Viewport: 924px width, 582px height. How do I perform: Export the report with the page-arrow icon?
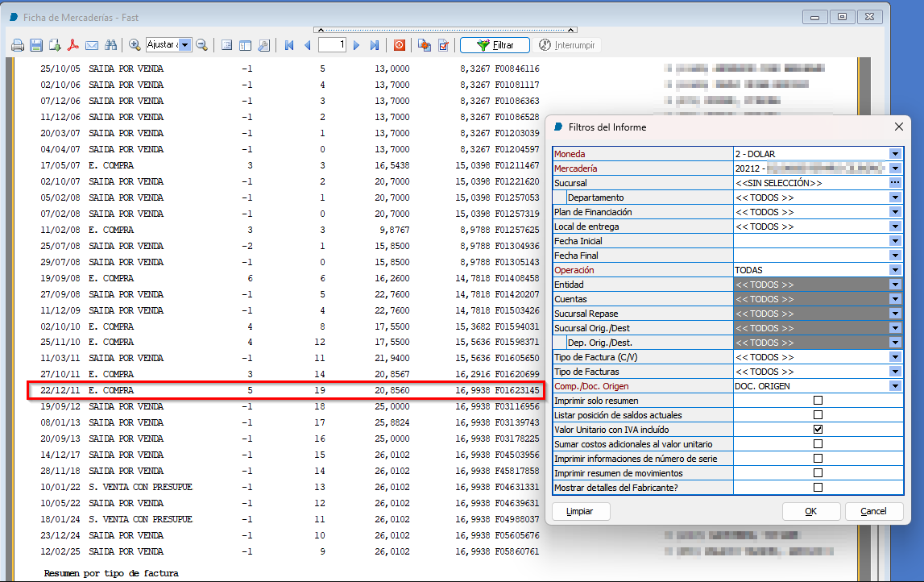(x=55, y=45)
